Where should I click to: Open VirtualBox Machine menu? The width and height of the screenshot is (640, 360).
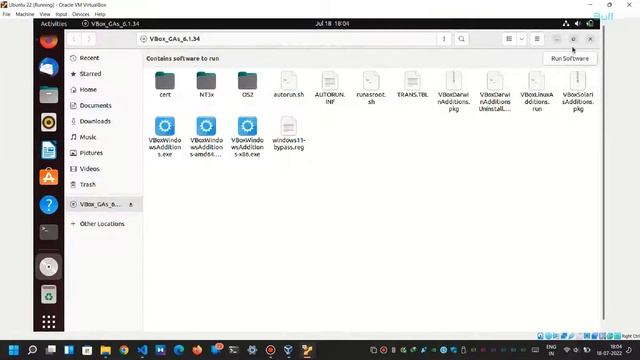[25, 14]
